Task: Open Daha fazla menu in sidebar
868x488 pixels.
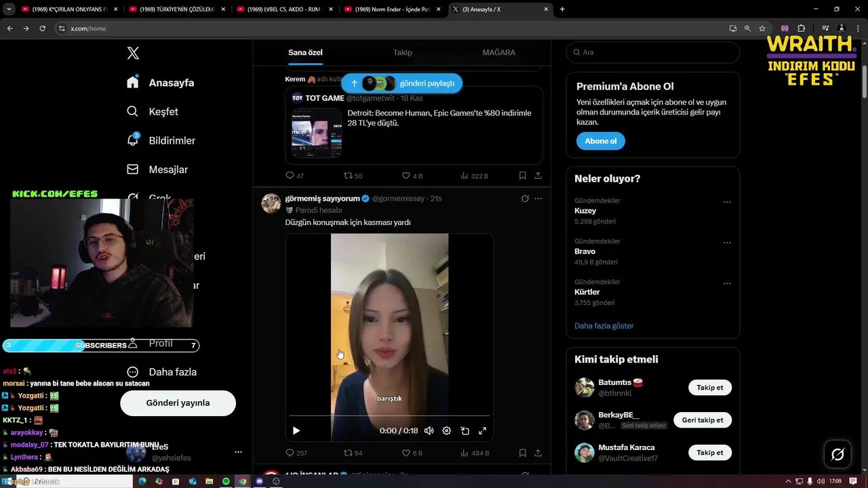Action: coord(162,372)
